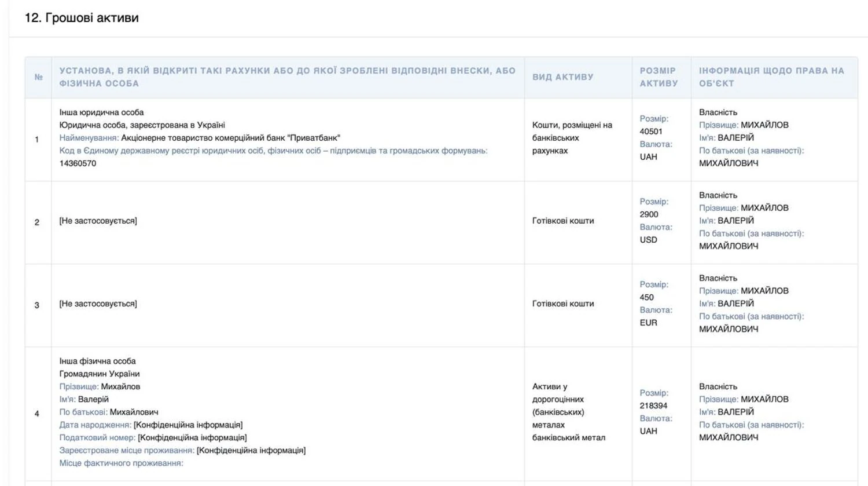Screen dimensions: 868x486
Task: Click the "Установа, в якій відкриті такі рахунки" column header
Action: coord(287,77)
